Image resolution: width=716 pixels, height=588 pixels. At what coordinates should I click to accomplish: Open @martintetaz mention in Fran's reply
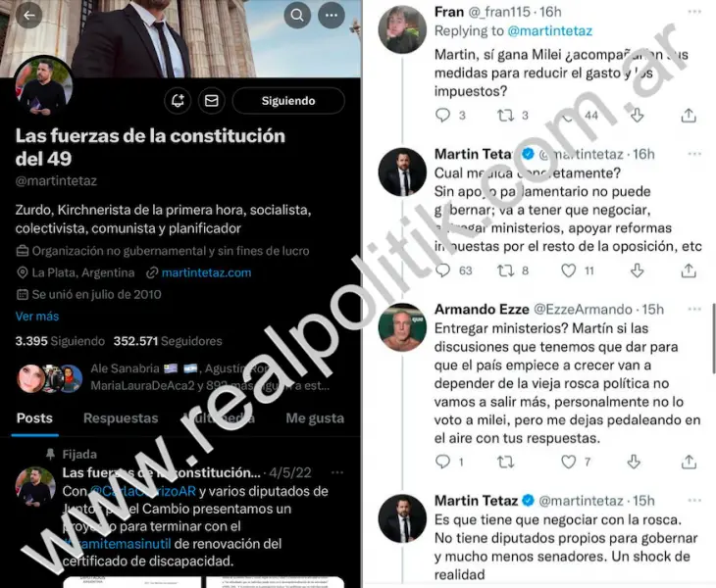550,31
